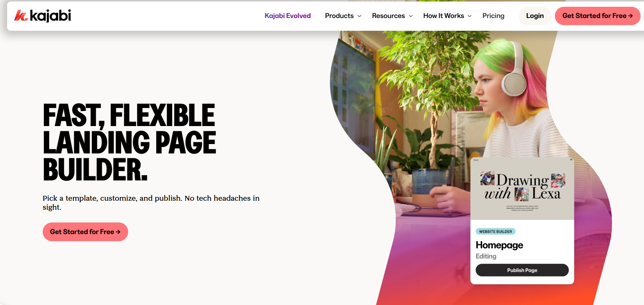
Task: Click the coral Get Started for Free header button
Action: click(598, 16)
